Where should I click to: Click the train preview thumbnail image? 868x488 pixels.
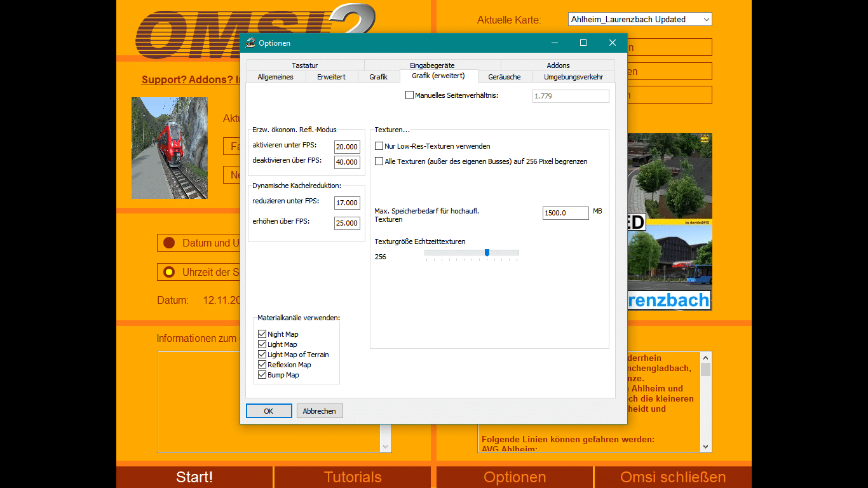coord(170,148)
